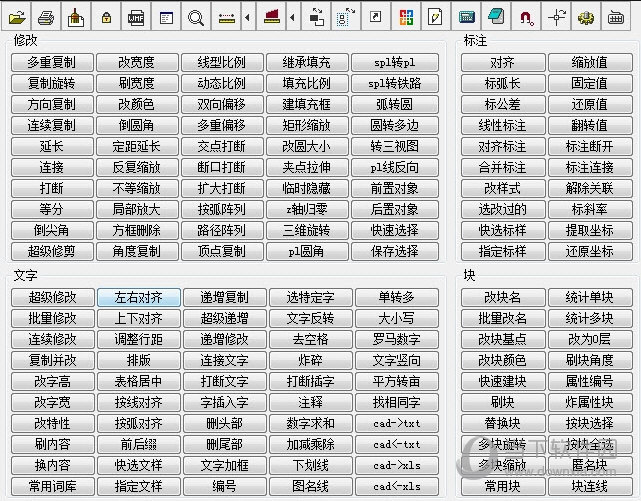Image resolution: width=641 pixels, height=501 pixels.
Task: Click 对齐 button in 标注 group
Action: pyautogui.click(x=502, y=63)
